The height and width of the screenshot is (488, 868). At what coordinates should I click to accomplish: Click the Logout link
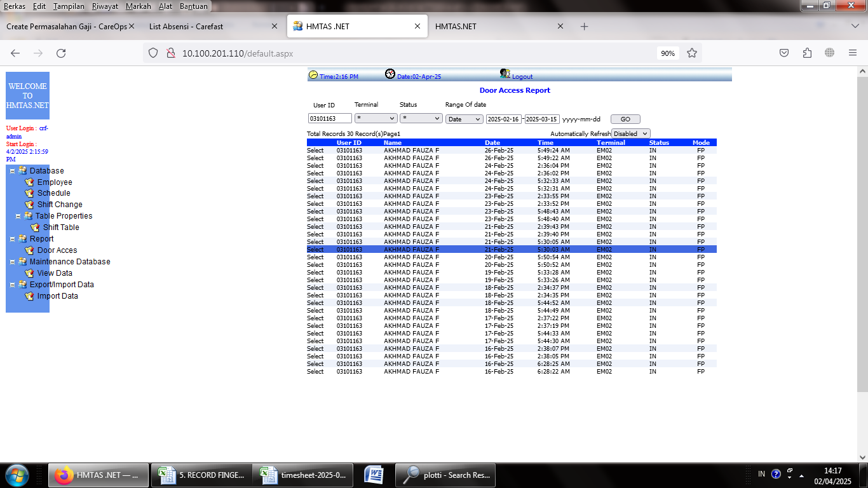522,76
